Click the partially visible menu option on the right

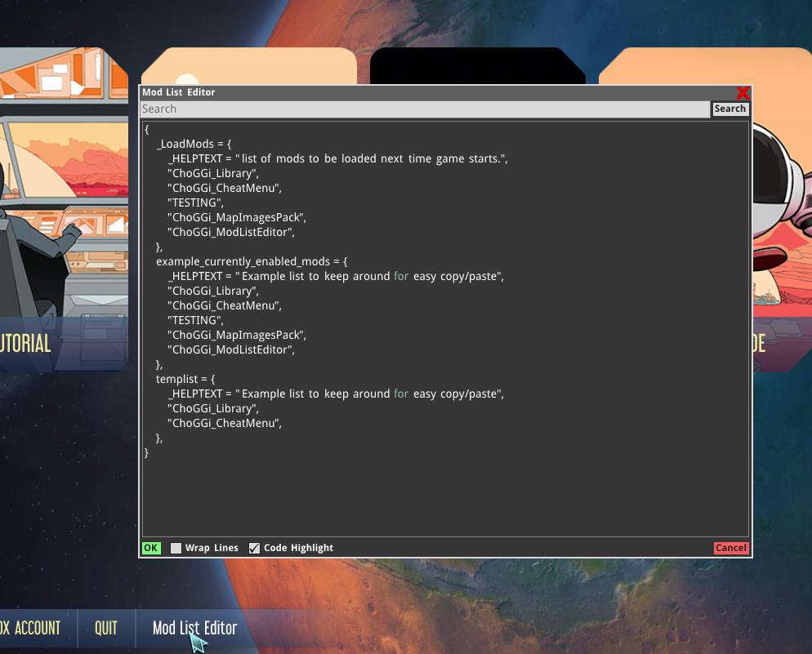761,344
